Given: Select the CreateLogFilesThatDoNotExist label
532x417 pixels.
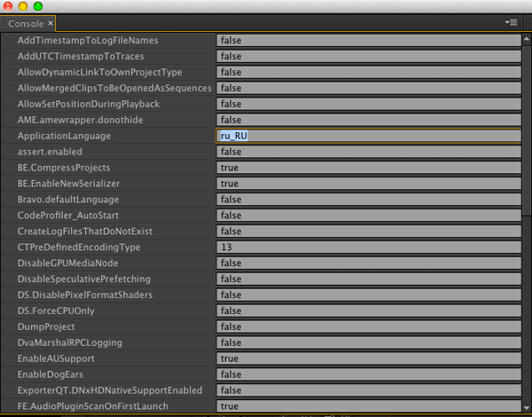Looking at the screenshot, I should (85, 232).
